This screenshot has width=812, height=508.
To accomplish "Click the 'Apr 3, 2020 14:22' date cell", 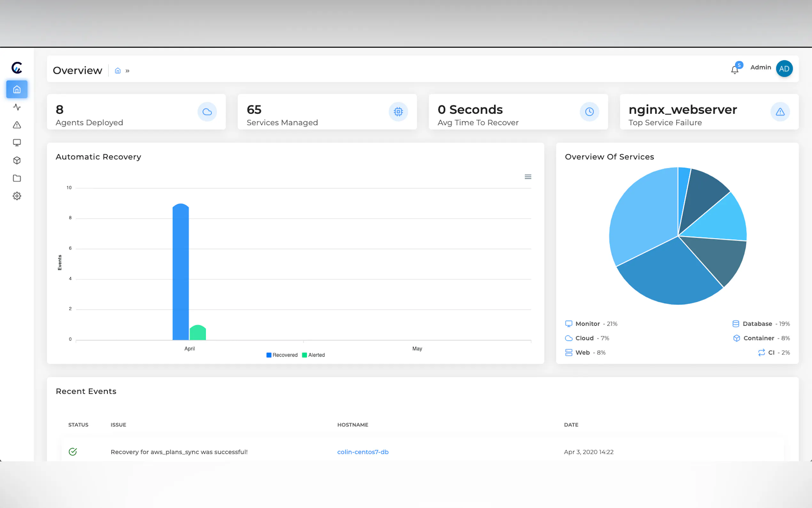I will click(x=589, y=452).
